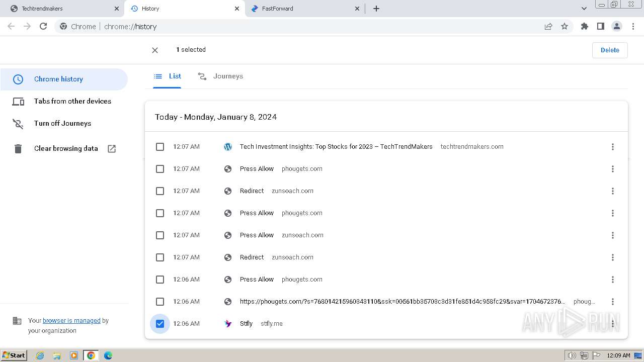Check the Press Allow zunsoach.com checkbox
This screenshot has width=644, height=362.
point(160,235)
